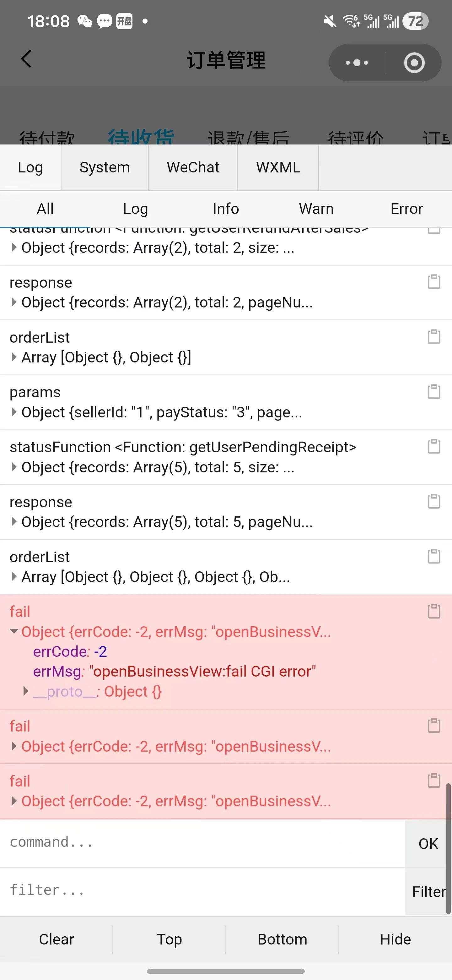Open the WXML tab
452x980 pixels.
278,167
